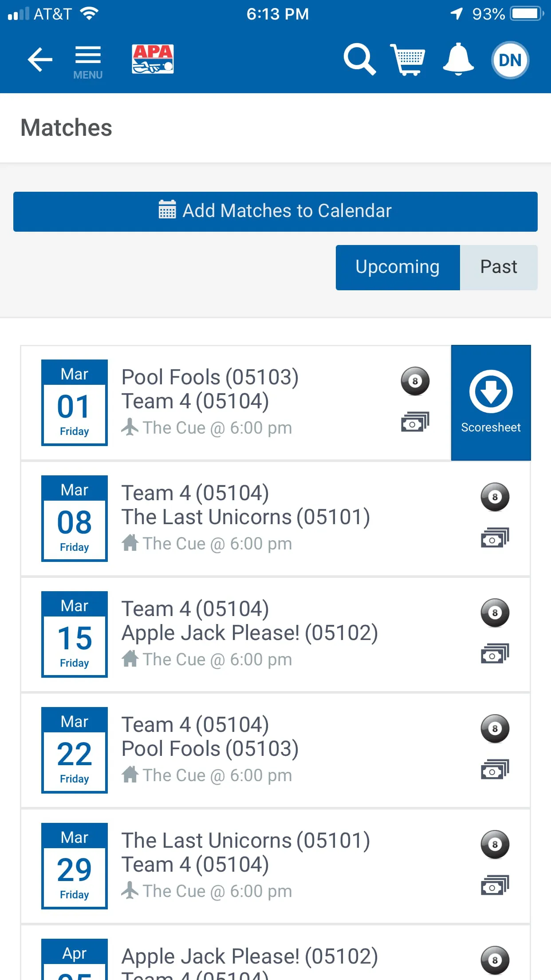Click Add Matches to Calendar button
Viewport: 551px width, 980px height.
click(275, 211)
